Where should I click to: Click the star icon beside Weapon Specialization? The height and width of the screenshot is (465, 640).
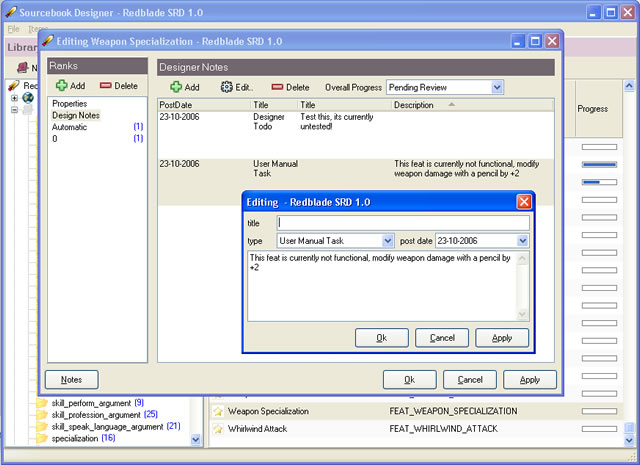[x=218, y=411]
